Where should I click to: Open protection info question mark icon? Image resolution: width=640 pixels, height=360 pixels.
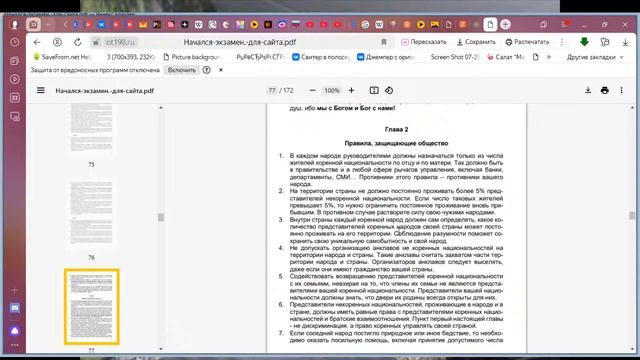pyautogui.click(x=207, y=70)
